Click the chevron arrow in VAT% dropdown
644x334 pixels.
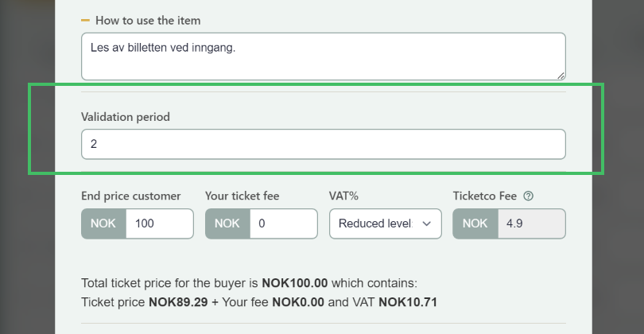[x=427, y=223]
